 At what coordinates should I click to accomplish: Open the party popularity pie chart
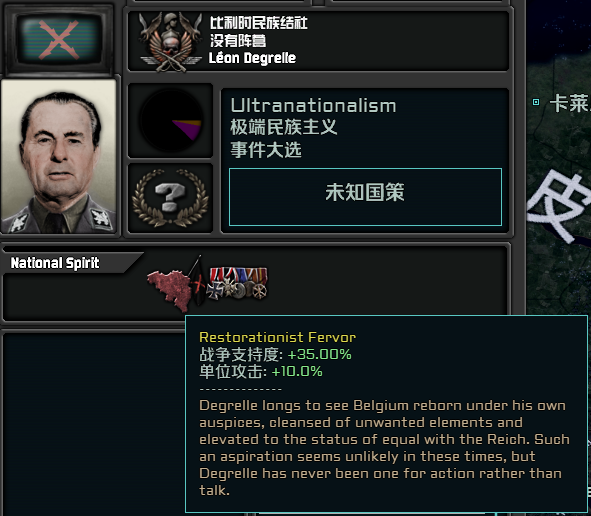[171, 120]
